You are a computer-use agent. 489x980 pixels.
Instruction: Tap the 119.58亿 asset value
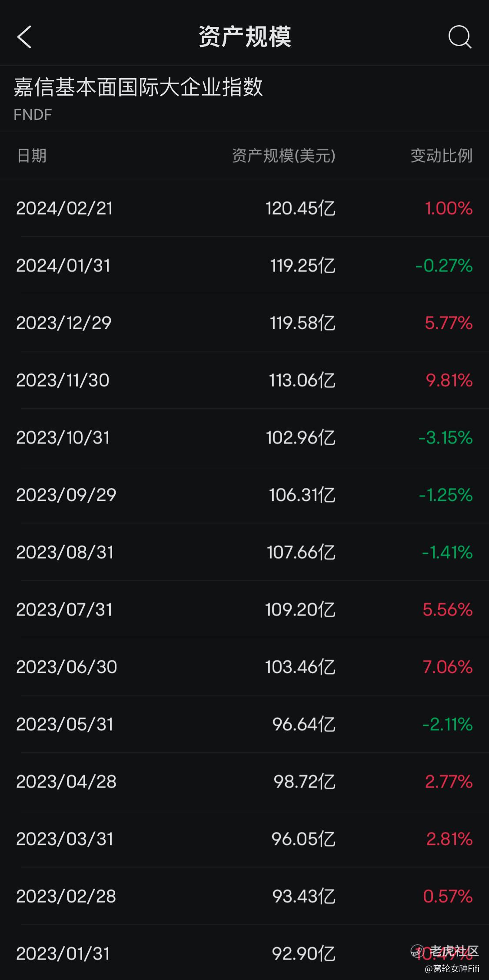click(303, 323)
